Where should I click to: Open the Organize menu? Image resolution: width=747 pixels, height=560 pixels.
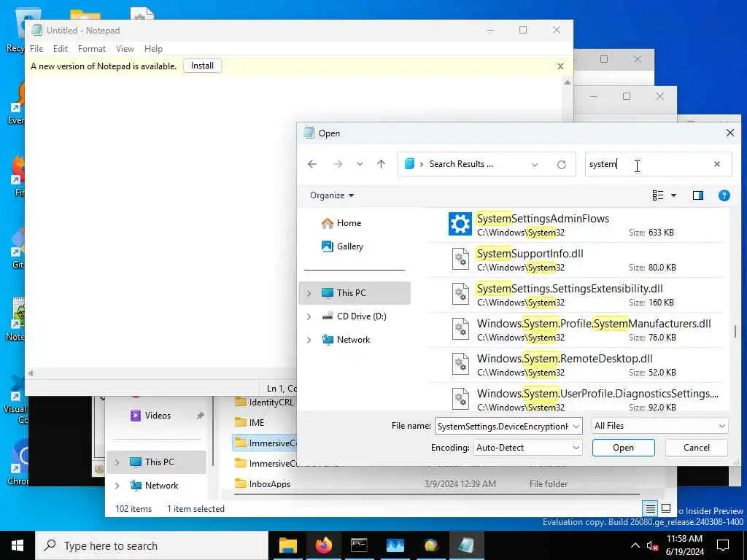(332, 195)
